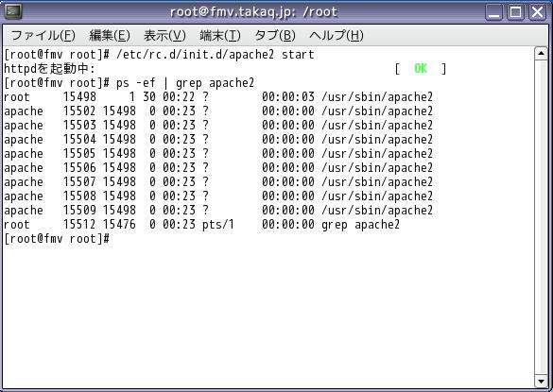Viewport: 553px width, 392px height.
Task: Close the terminal window
Action: (537, 12)
